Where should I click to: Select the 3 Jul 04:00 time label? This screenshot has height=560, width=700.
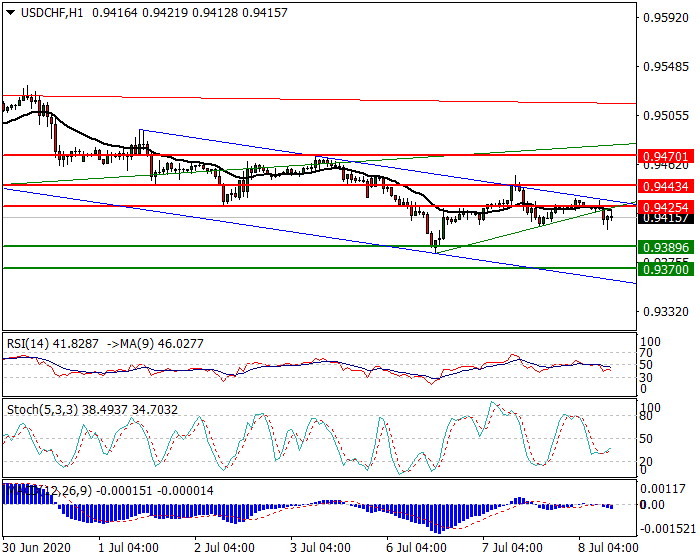tap(320, 547)
